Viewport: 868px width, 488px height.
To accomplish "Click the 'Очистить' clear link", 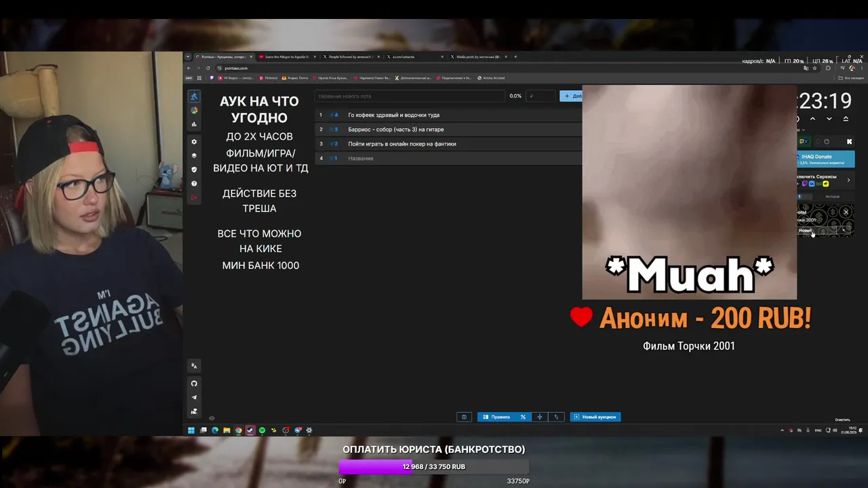I will coord(842,420).
